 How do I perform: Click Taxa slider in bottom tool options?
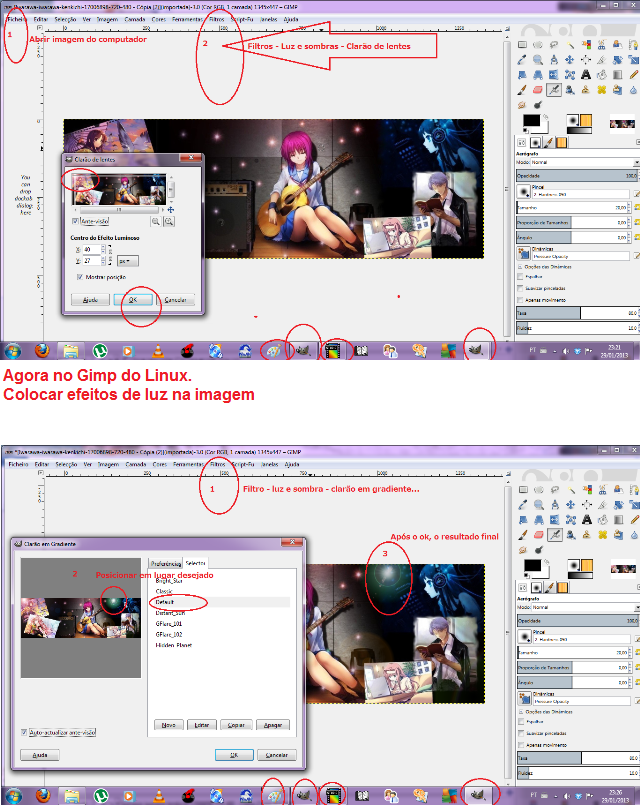(578, 758)
